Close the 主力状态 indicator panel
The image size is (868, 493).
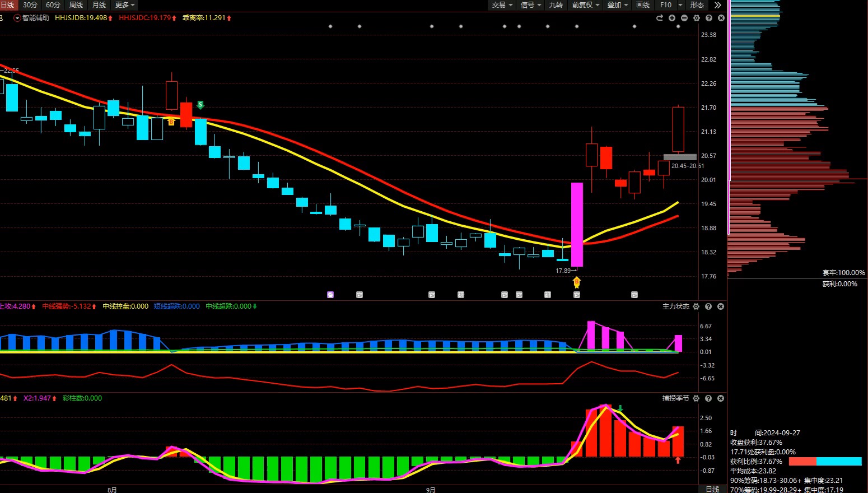point(721,306)
